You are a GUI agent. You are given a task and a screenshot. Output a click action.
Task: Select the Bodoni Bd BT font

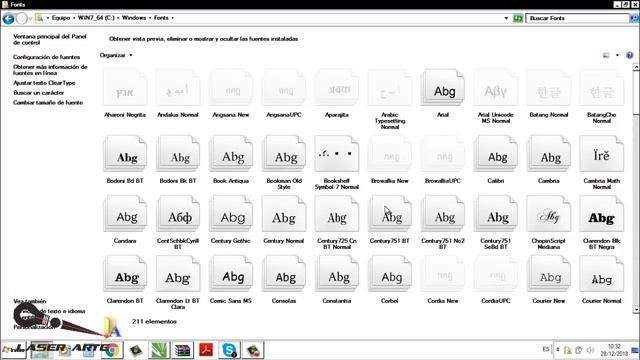125,153
